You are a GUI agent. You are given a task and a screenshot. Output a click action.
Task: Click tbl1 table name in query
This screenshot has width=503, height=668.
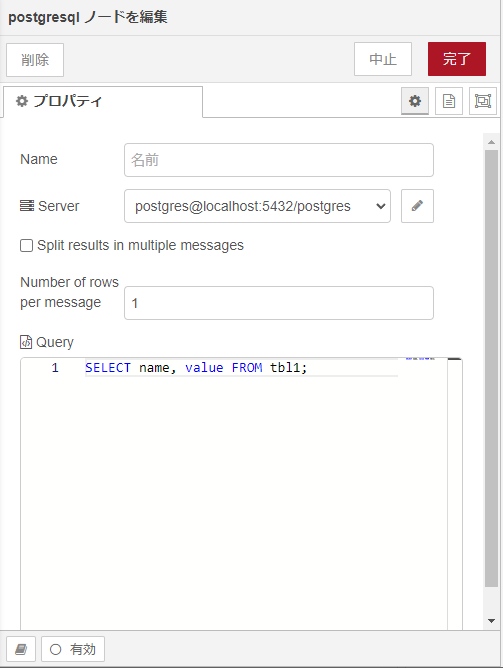click(285, 368)
